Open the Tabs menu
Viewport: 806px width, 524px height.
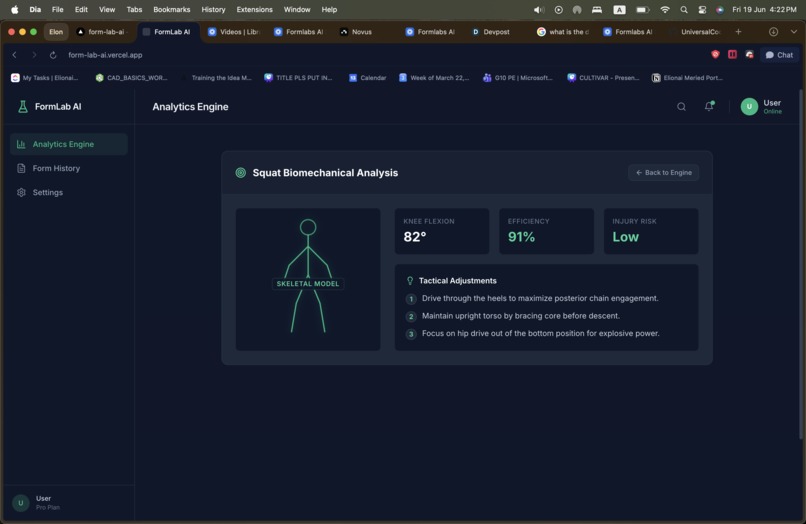click(x=134, y=9)
